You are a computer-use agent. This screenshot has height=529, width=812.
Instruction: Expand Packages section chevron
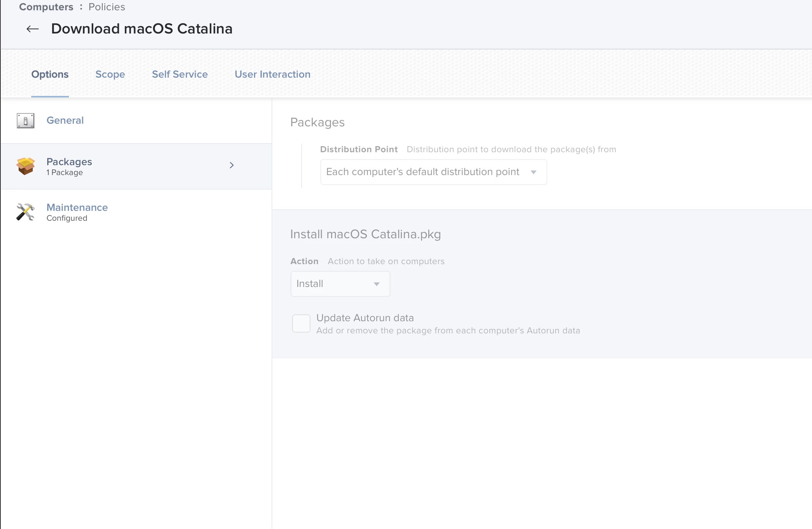point(232,165)
